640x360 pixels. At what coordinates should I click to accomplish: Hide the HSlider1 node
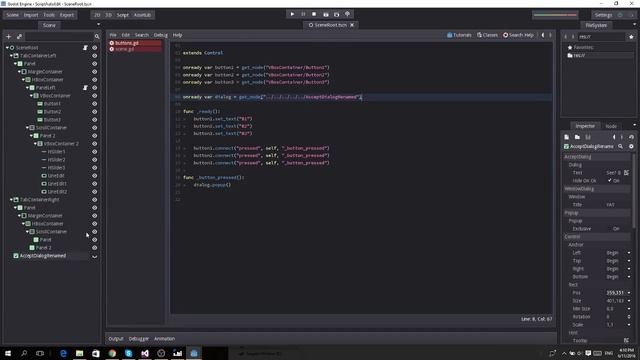pyautogui.click(x=95, y=152)
